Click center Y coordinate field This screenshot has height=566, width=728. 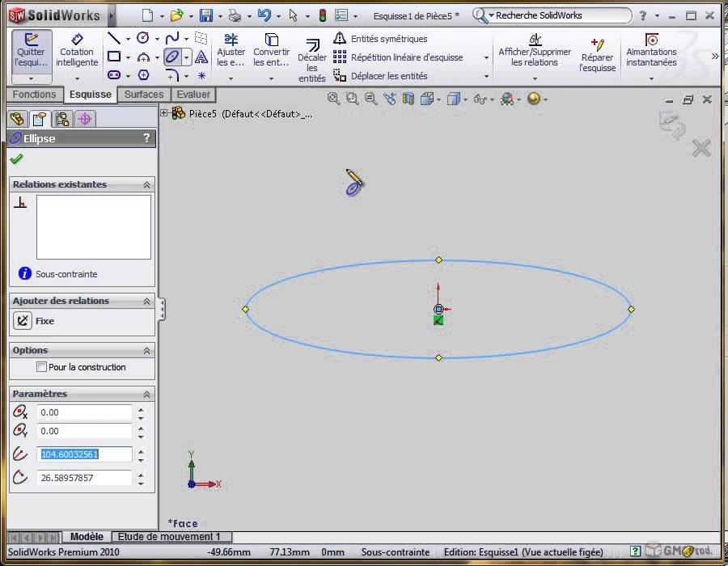pyautogui.click(x=84, y=431)
